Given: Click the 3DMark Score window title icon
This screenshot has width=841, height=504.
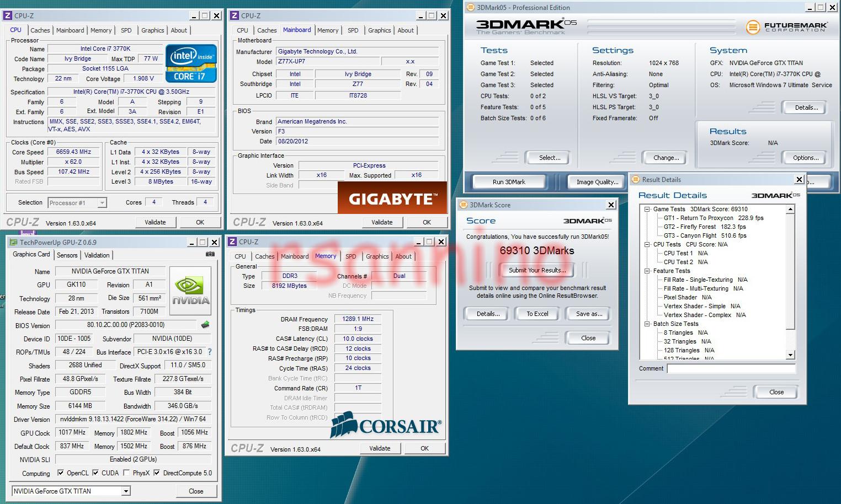Looking at the screenshot, I should 464,205.
